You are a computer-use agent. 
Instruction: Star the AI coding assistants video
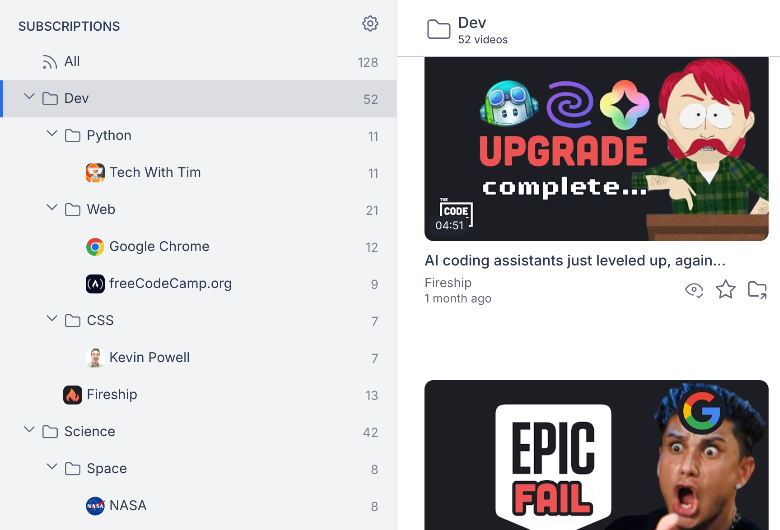click(x=725, y=290)
